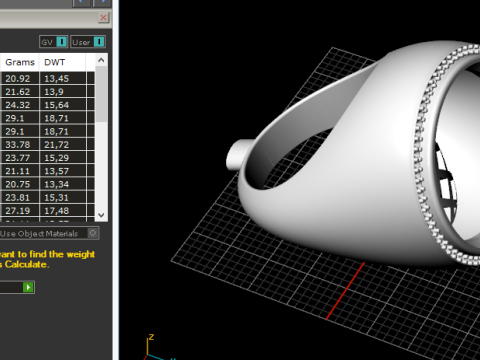Select the 13,34 DWT cell
Viewport: 480px width, 360px height.
(x=63, y=184)
